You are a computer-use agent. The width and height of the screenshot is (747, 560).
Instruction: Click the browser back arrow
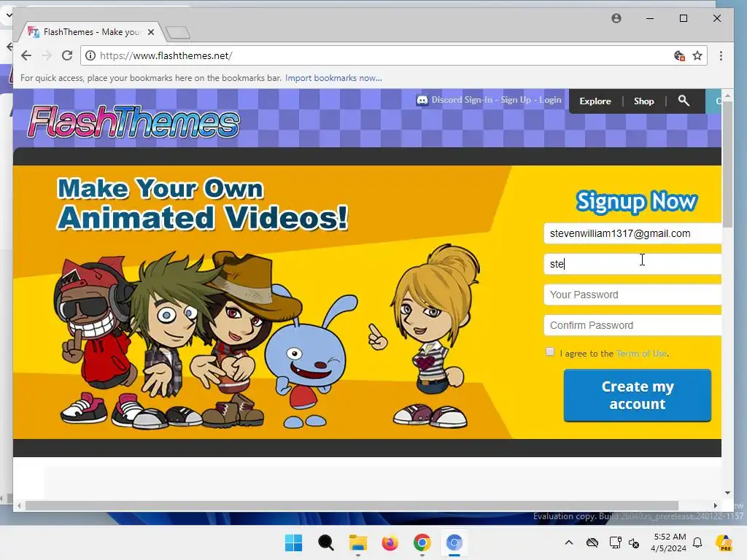pos(26,55)
